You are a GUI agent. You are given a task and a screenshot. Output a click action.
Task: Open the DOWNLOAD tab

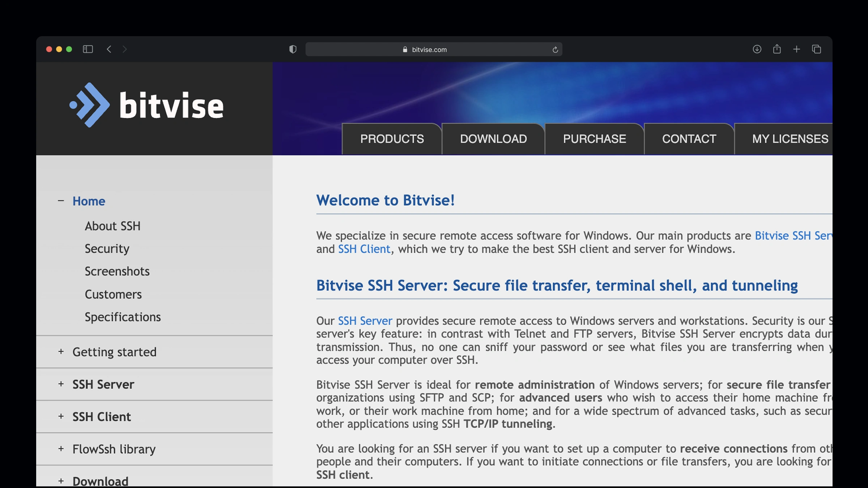[493, 139]
